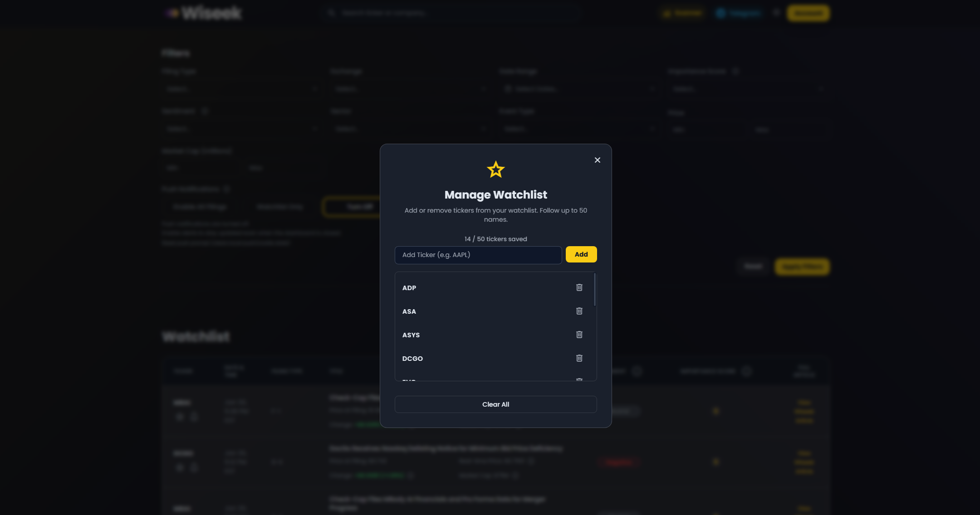This screenshot has height=515, width=980.
Task: Focus the Add Ticker input field
Action: (x=478, y=255)
